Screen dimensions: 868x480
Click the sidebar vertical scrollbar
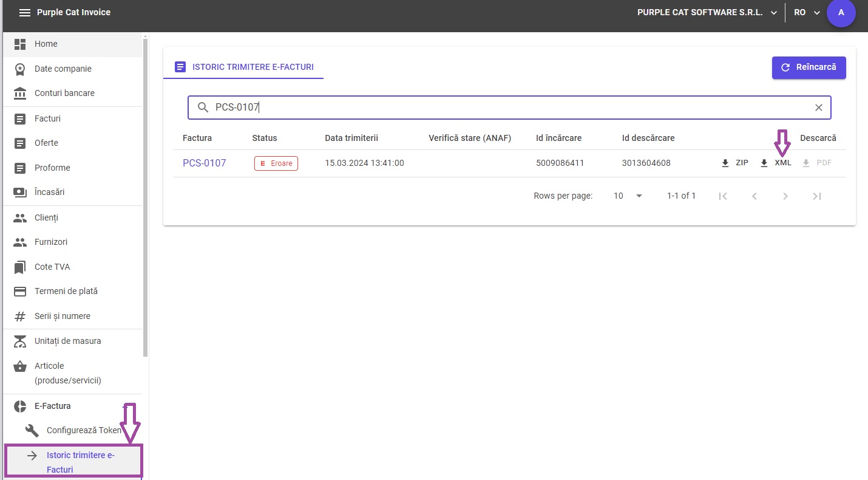click(145, 194)
